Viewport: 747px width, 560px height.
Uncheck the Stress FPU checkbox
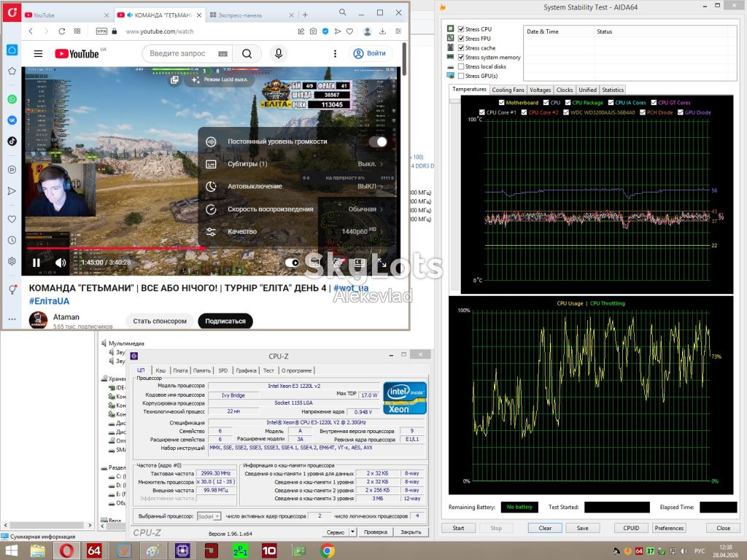pyautogui.click(x=461, y=39)
